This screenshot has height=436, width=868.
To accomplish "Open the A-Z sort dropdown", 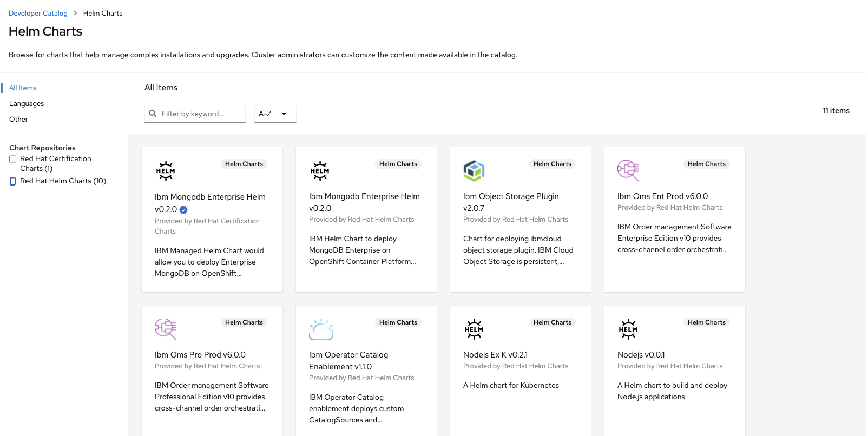I will pyautogui.click(x=275, y=114).
